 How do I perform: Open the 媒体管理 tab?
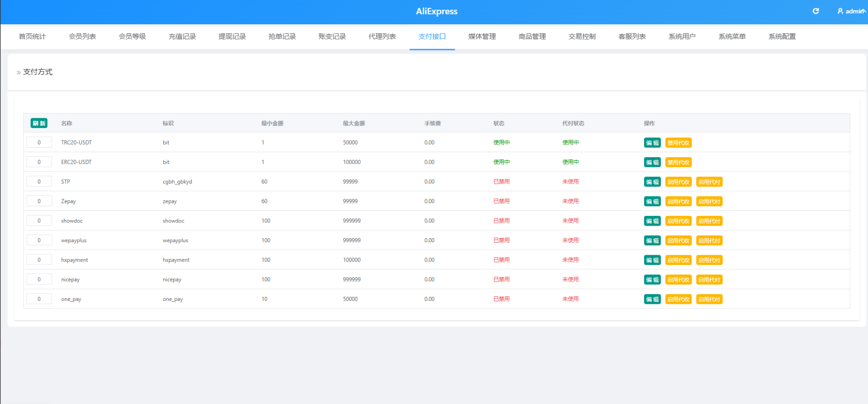[483, 36]
